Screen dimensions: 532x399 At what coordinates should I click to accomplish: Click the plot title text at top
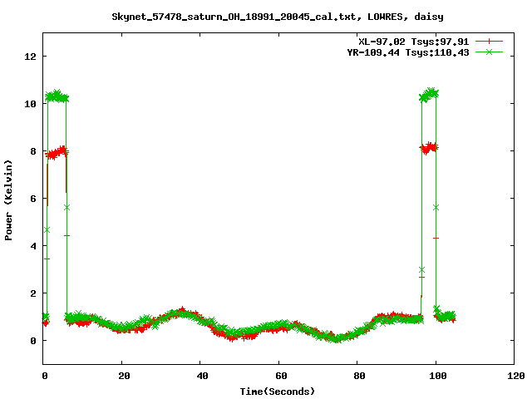click(266, 16)
